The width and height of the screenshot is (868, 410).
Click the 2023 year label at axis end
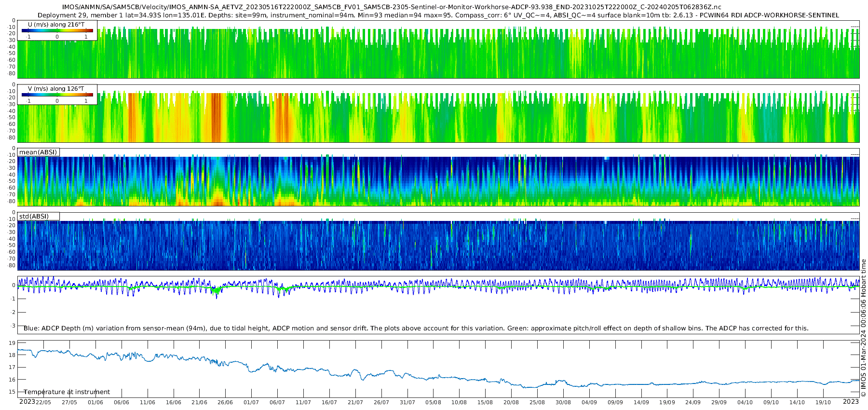point(851,402)
